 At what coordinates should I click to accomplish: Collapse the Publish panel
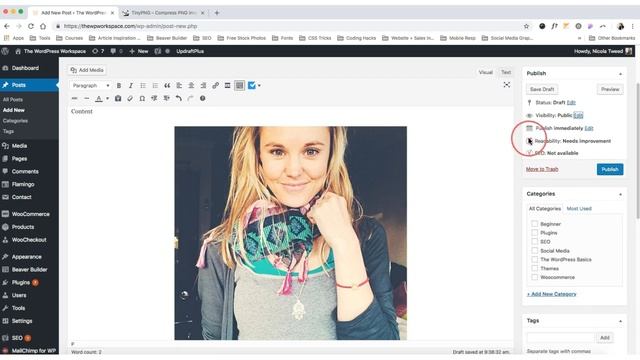(620, 74)
